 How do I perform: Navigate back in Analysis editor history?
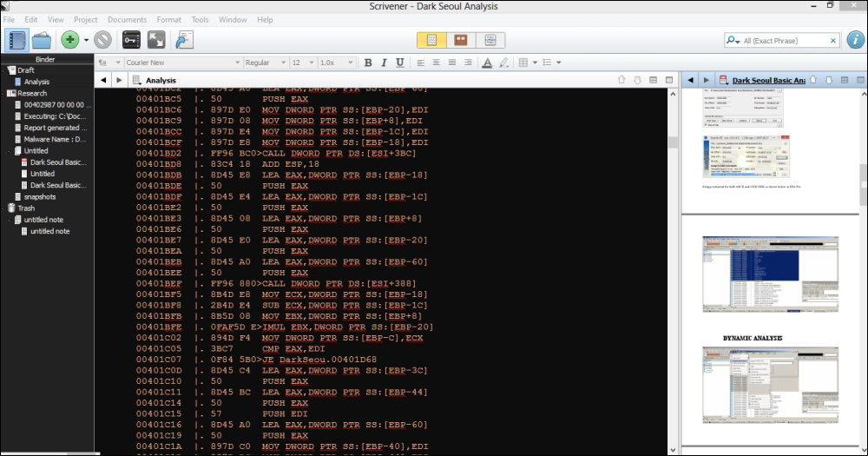104,81
